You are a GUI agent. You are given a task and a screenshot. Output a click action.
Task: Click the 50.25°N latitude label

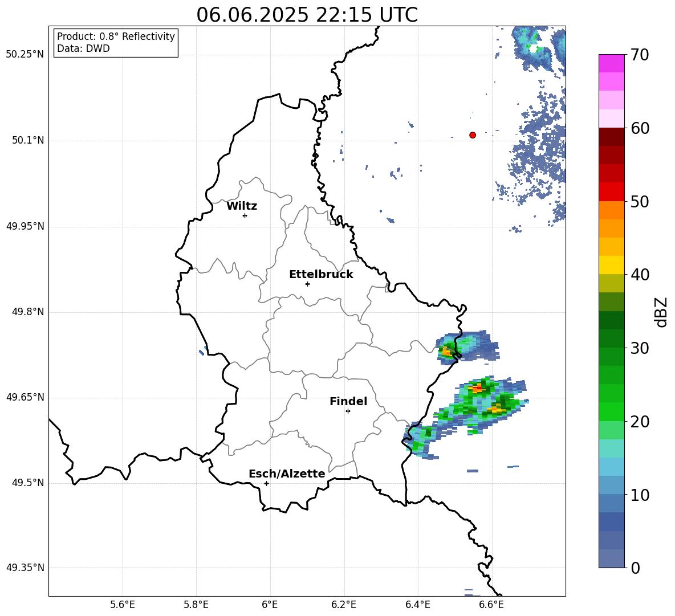pos(25,55)
